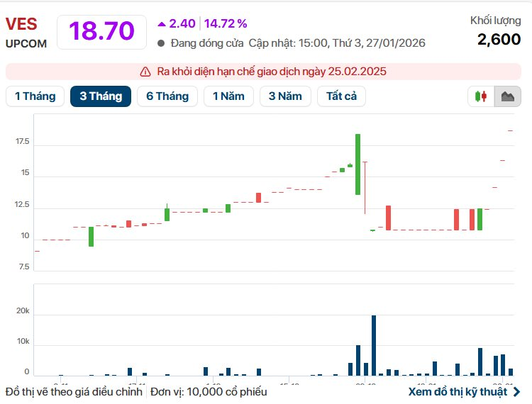Click the restricted trading notice banner text
The height and width of the screenshot is (404, 532).
coord(272,72)
